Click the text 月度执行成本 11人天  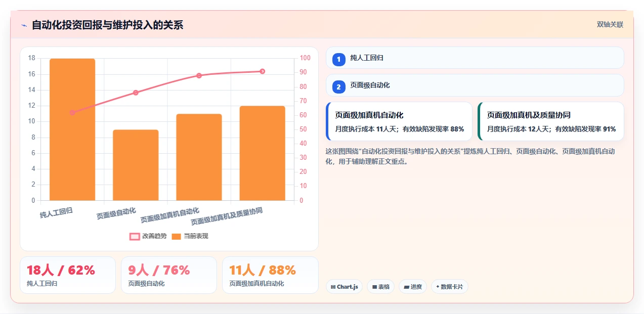pos(367,129)
